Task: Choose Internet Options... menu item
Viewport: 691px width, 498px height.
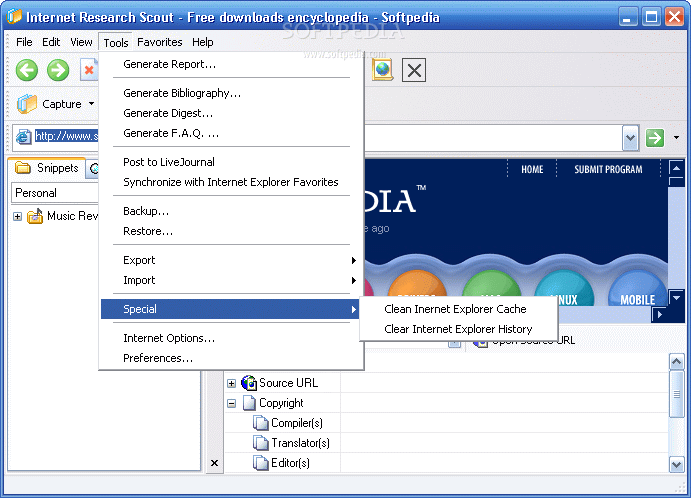Action: (232, 338)
